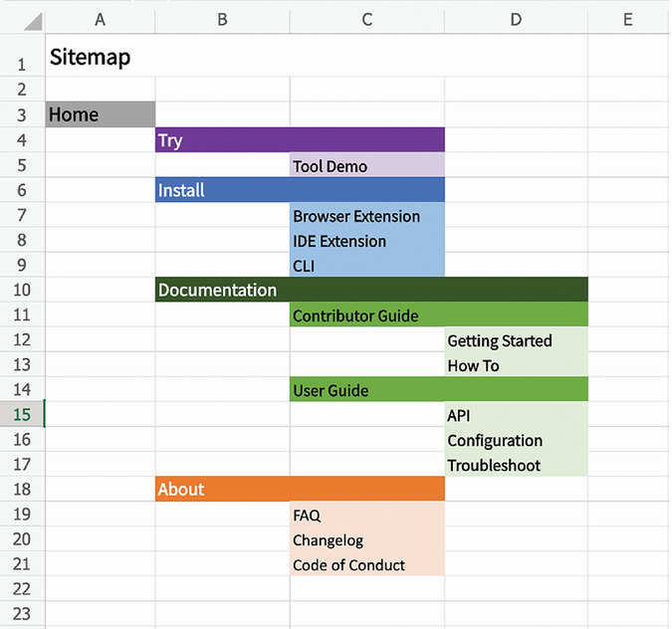Image resolution: width=672 pixels, height=629 pixels.
Task: Click the Sitemap title cell
Action: click(100, 58)
